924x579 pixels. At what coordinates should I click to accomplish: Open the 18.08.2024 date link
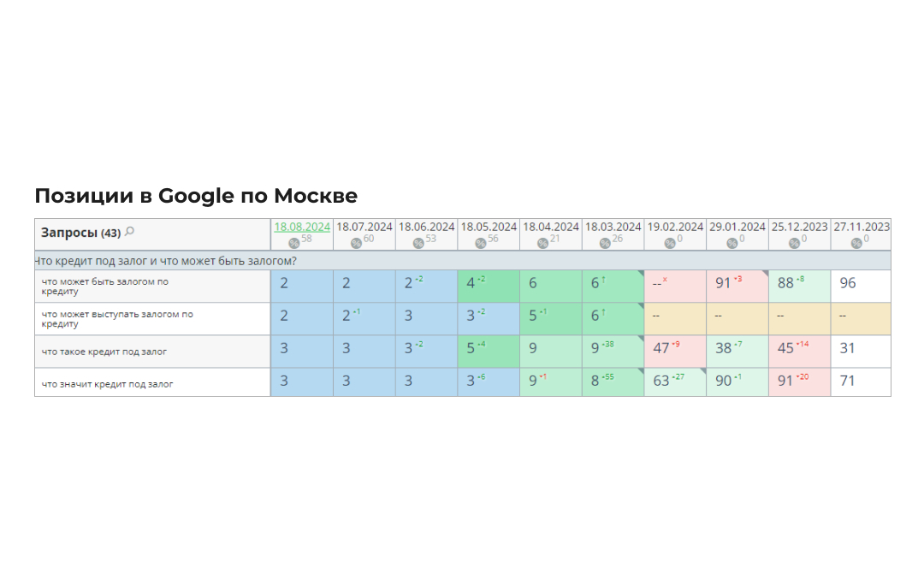[x=302, y=227]
